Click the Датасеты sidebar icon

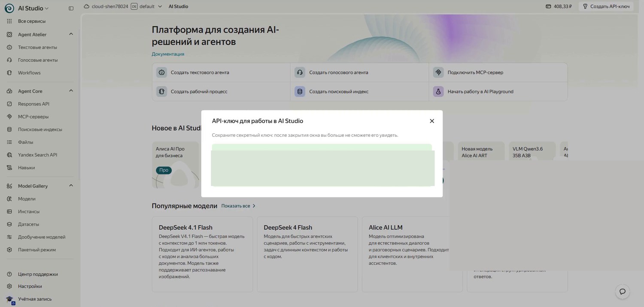(9, 224)
